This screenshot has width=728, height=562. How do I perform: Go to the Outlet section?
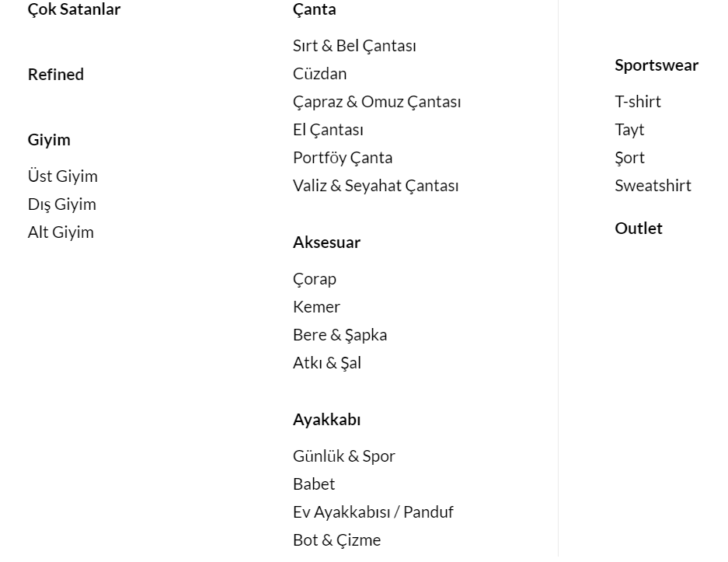pos(639,229)
